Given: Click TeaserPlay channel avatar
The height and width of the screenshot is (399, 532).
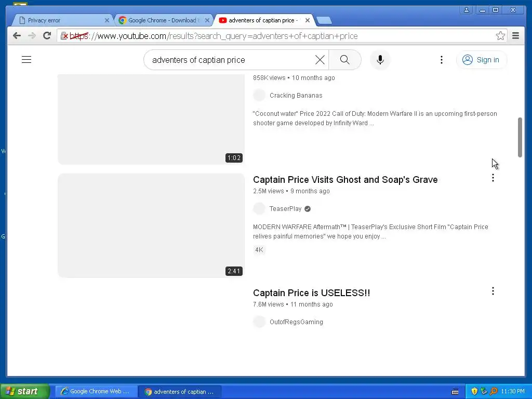Looking at the screenshot, I should [259, 209].
